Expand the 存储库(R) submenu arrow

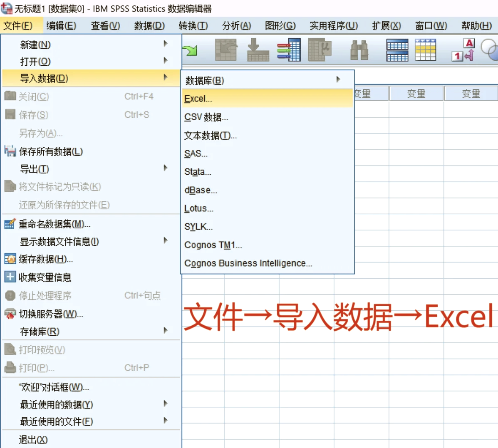click(165, 331)
